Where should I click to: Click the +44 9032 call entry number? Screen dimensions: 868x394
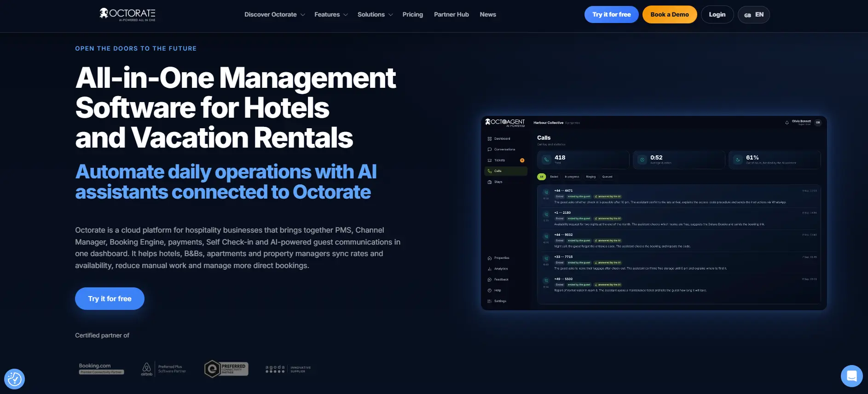click(563, 235)
